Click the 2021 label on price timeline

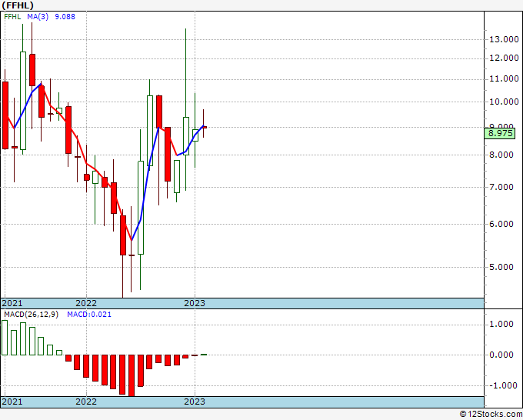click(x=12, y=303)
